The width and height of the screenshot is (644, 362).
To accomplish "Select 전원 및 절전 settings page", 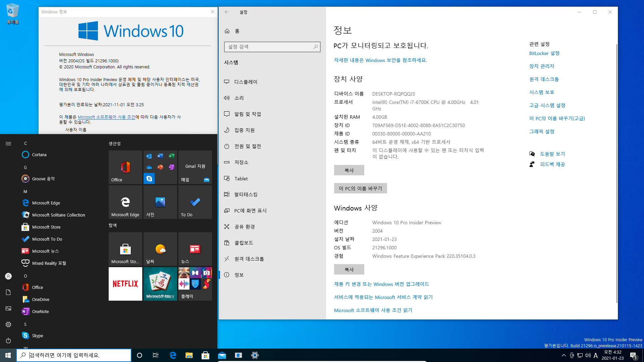I will pyautogui.click(x=272, y=146).
